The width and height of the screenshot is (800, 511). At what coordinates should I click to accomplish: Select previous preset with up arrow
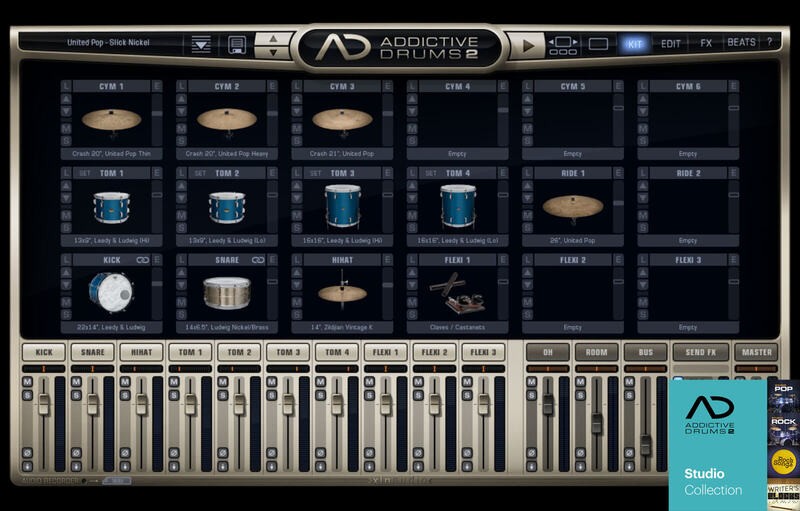[x=273, y=38]
